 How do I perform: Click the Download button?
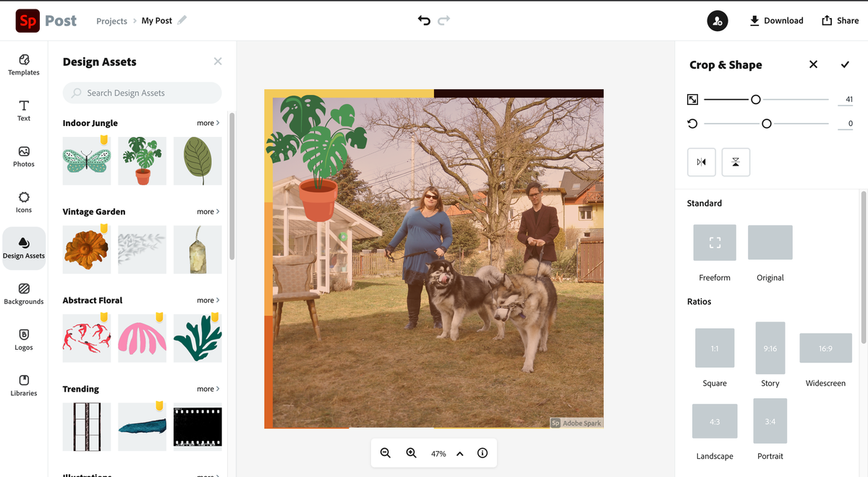(776, 20)
